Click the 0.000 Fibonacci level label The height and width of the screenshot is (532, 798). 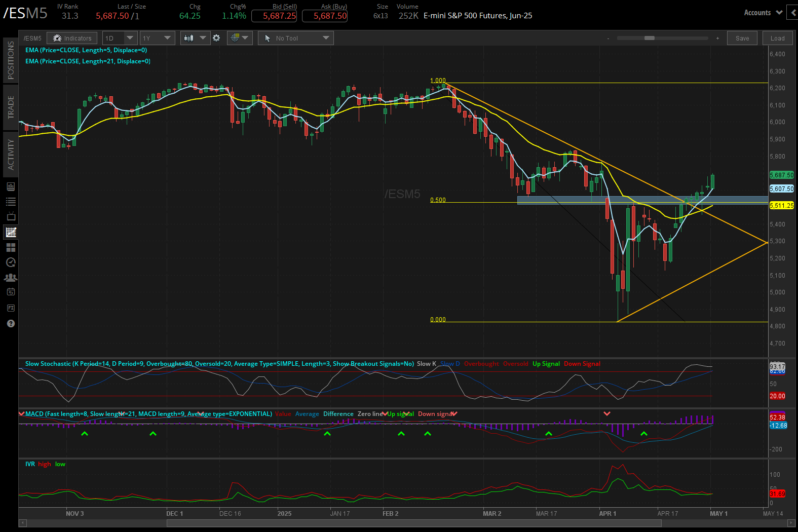click(438, 320)
